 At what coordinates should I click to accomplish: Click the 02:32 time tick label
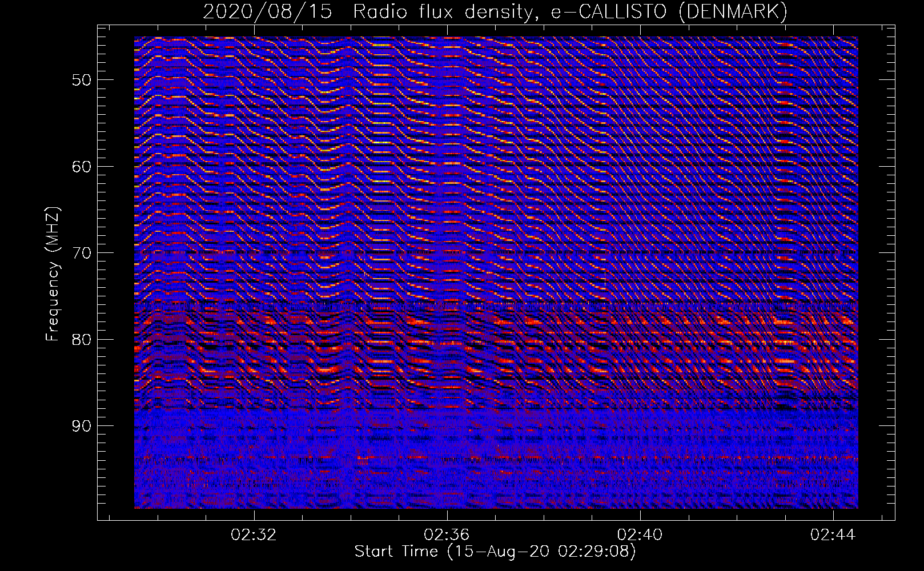pyautogui.click(x=254, y=534)
